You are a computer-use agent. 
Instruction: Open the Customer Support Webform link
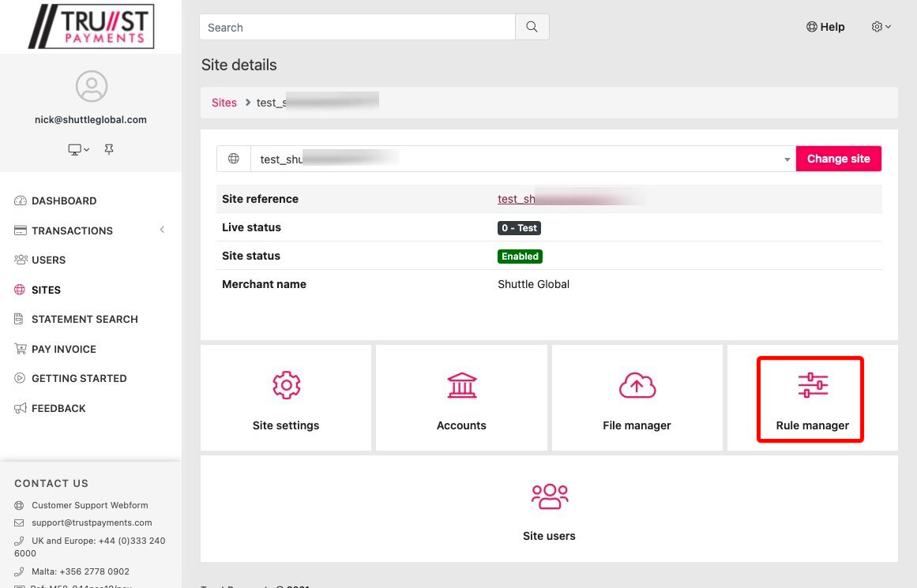click(x=89, y=505)
